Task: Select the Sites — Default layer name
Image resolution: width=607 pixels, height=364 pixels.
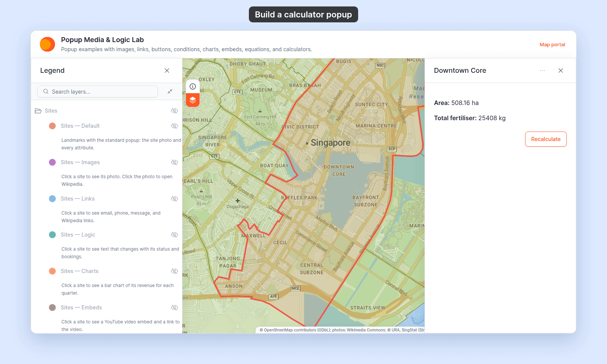Action: (x=80, y=126)
